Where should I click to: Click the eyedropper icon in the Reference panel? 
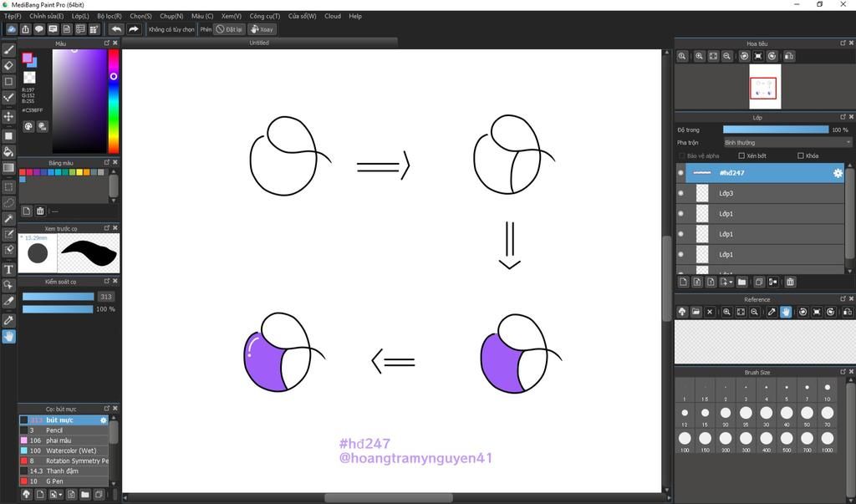(772, 312)
